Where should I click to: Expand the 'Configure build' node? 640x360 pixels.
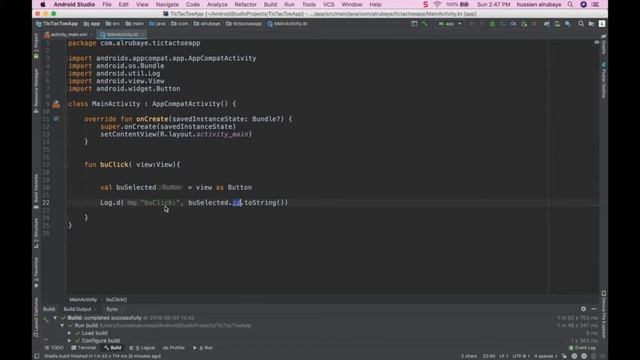69,340
